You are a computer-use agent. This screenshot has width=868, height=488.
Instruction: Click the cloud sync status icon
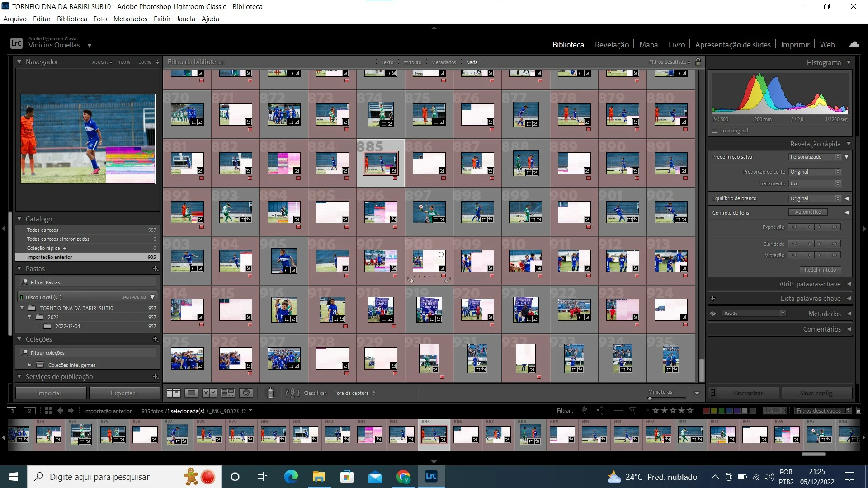[854, 45]
